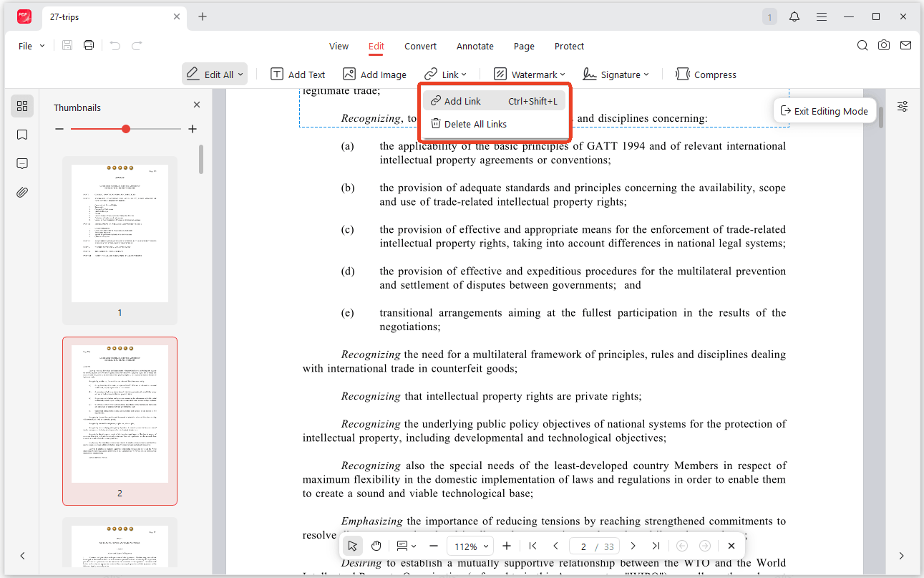Switch to the View tab
This screenshot has height=578, width=924.
point(339,46)
